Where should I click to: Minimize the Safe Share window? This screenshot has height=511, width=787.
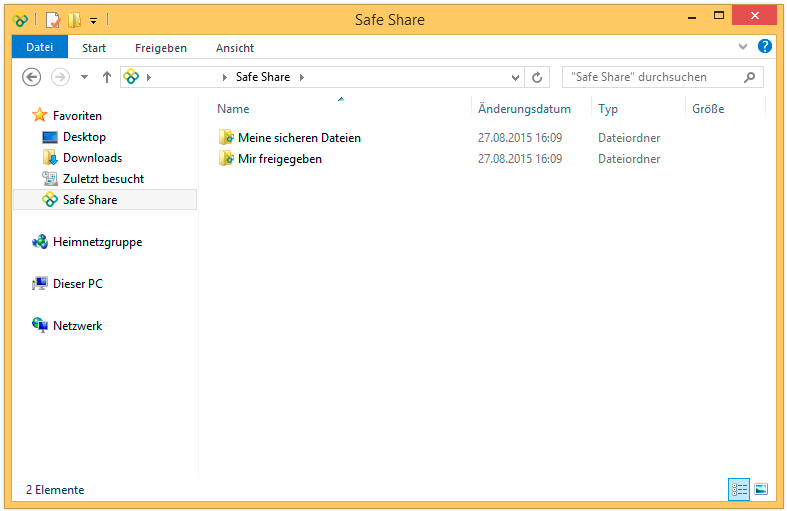(692, 17)
